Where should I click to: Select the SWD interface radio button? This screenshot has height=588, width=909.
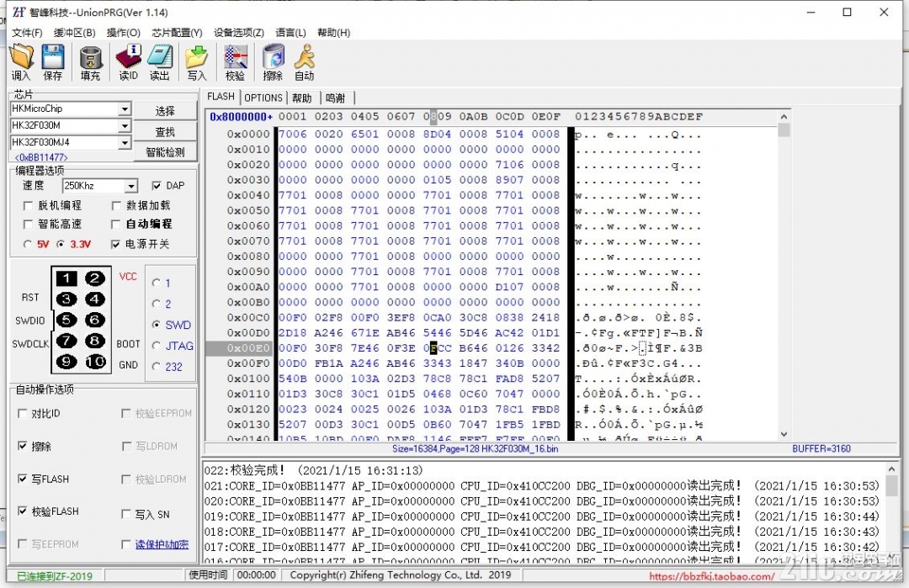[x=156, y=325]
